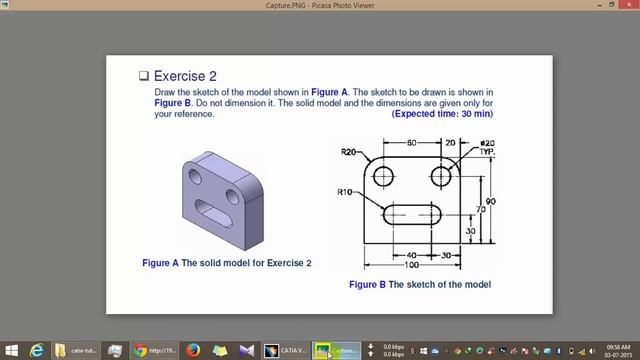The image size is (640, 360).
Task: Open the catia-tut folder taskbar item
Action: [76, 351]
